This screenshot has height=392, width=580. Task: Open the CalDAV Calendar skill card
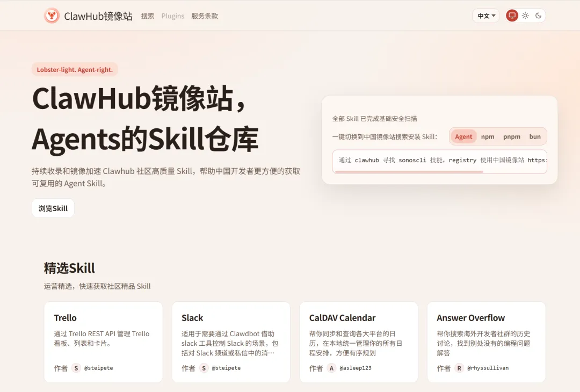click(358, 342)
